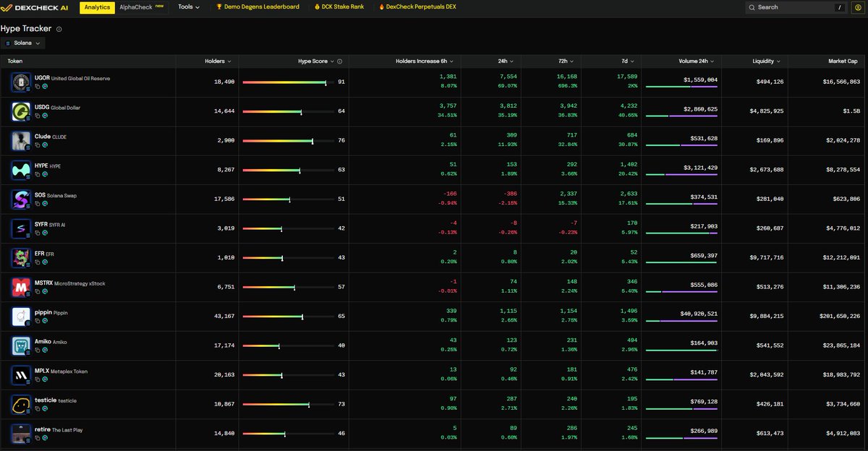Click the testicle hype score 73
Image resolution: width=868 pixels, height=451 pixels.
pyautogui.click(x=341, y=404)
